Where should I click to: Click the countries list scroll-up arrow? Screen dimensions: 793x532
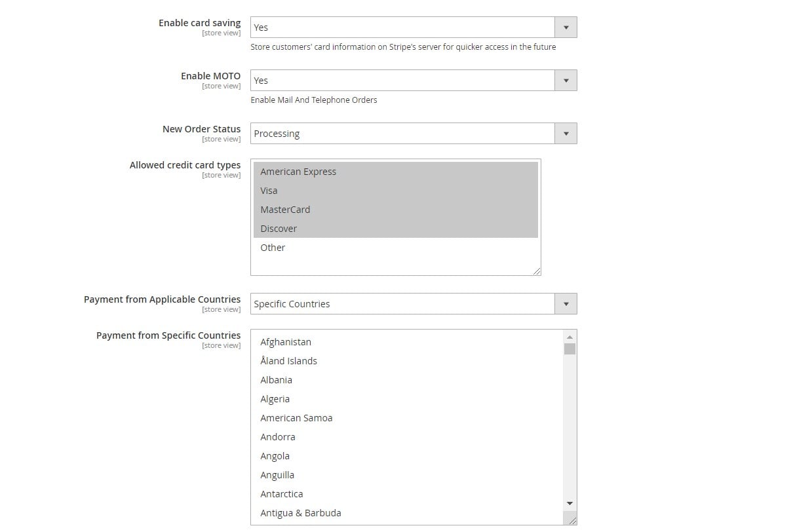coord(570,336)
